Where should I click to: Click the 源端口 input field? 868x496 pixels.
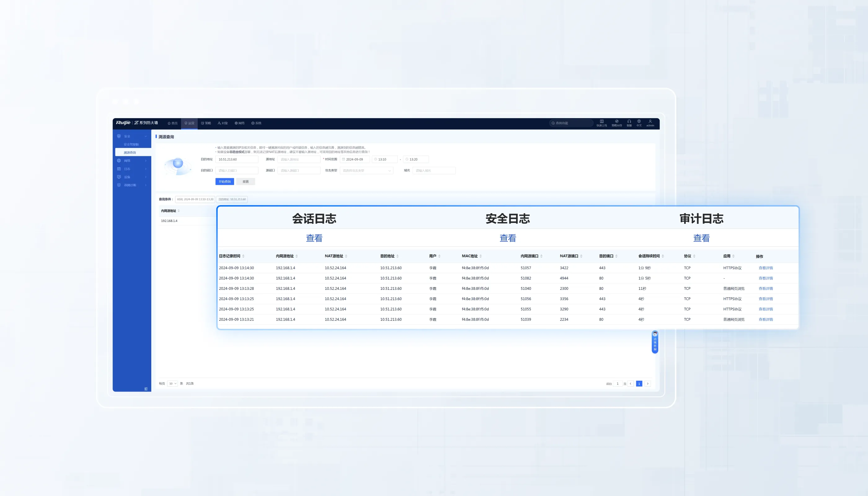pyautogui.click(x=299, y=171)
